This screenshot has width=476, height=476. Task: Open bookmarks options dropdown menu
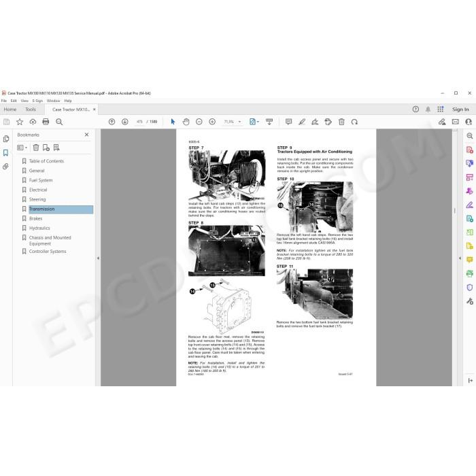click(x=22, y=148)
